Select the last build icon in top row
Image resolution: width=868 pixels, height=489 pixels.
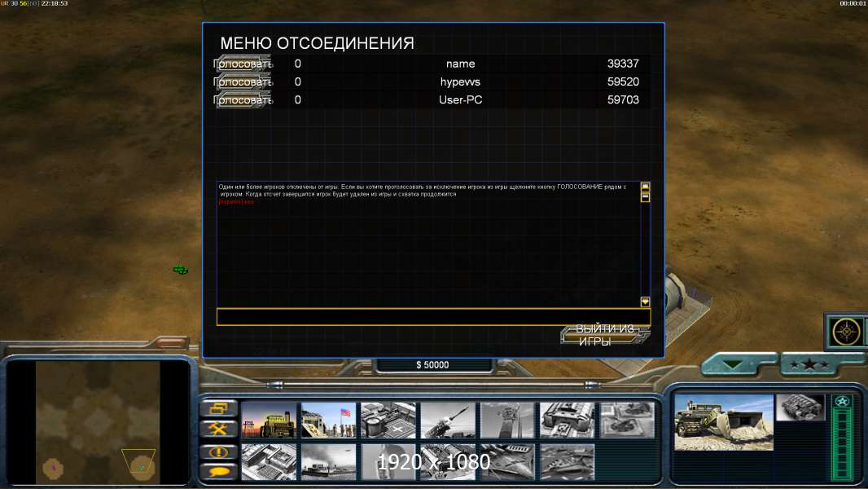click(627, 421)
